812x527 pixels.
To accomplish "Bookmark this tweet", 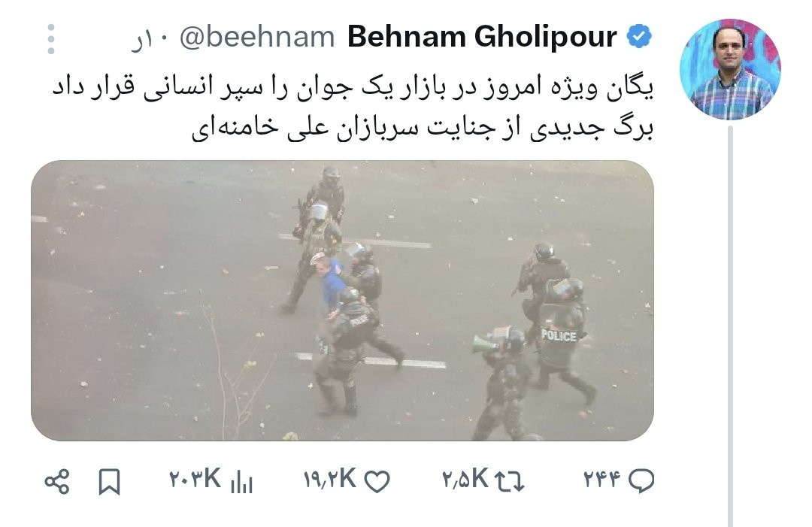I will (109, 481).
